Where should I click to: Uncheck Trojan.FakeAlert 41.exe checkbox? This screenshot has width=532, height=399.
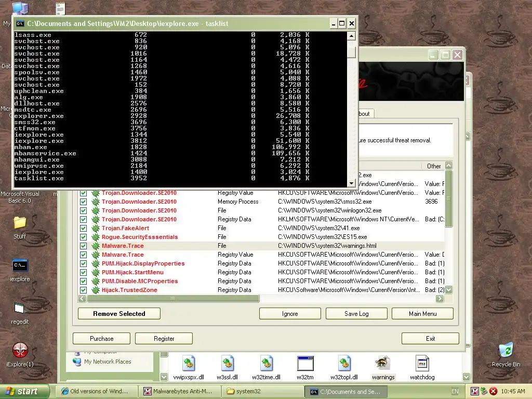(x=83, y=229)
